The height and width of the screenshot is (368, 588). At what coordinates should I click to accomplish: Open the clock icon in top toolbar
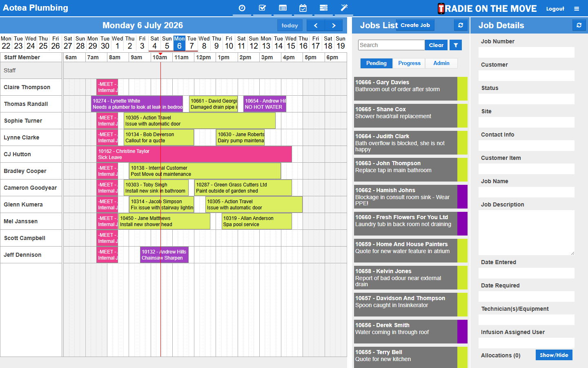pos(242,8)
